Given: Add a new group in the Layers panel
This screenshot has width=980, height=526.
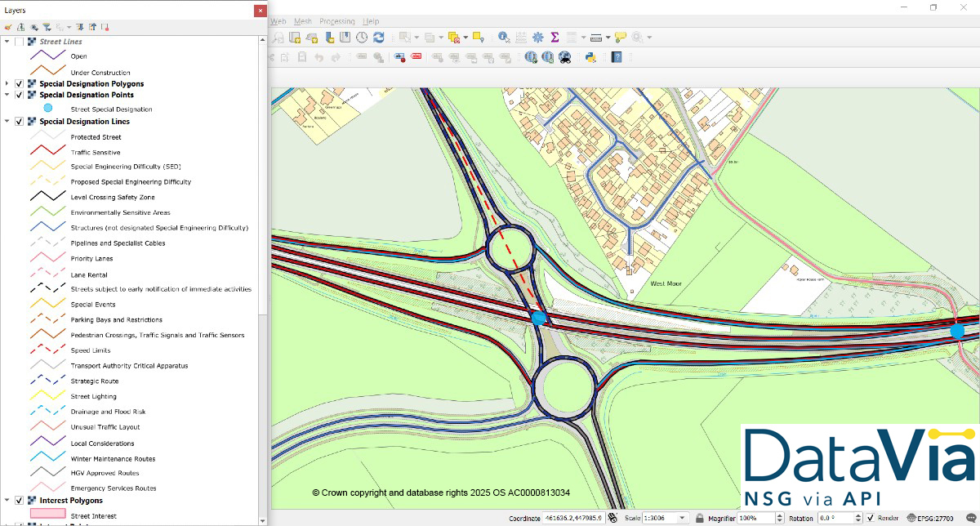Looking at the screenshot, I should [20, 26].
